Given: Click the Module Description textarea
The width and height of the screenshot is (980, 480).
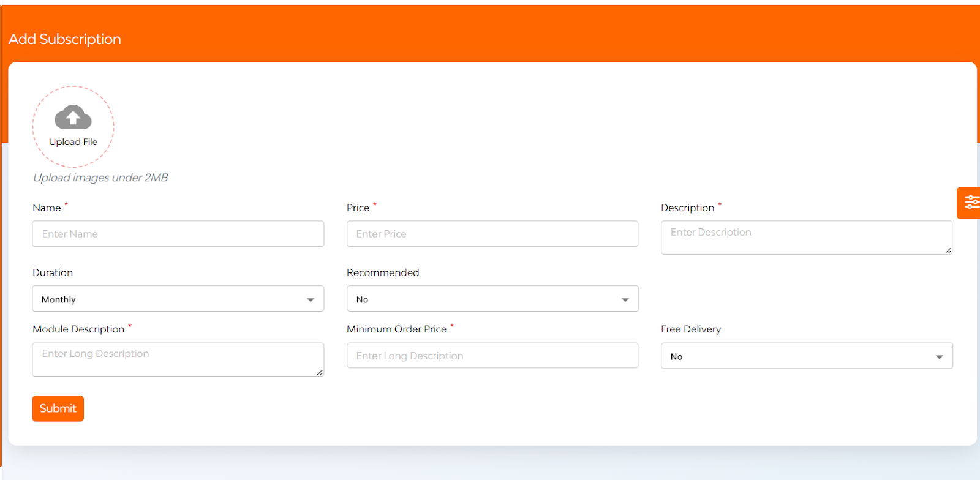Looking at the screenshot, I should click(178, 359).
